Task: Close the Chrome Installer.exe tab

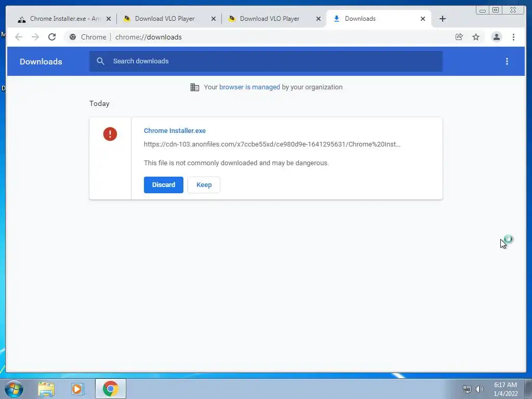Action: click(109, 19)
